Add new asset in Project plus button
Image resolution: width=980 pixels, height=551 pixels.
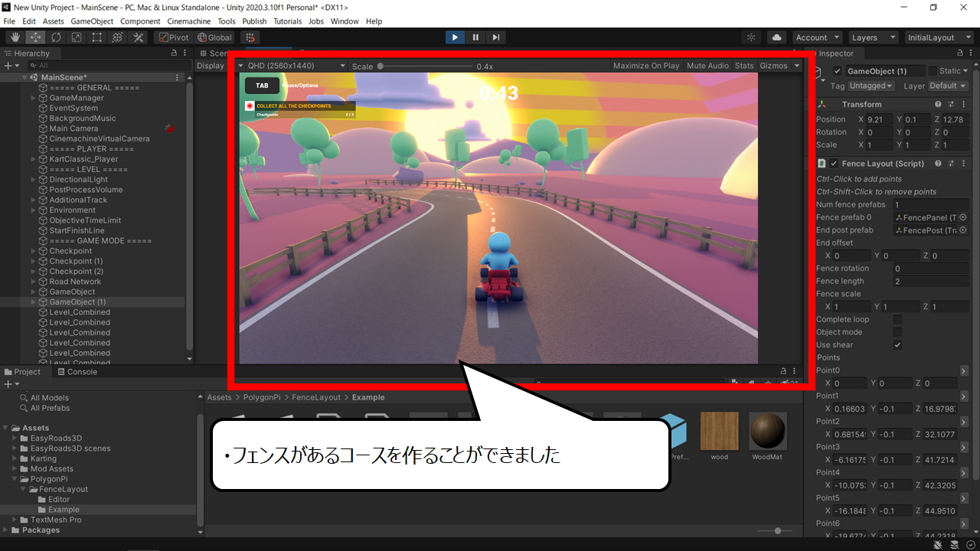10,384
